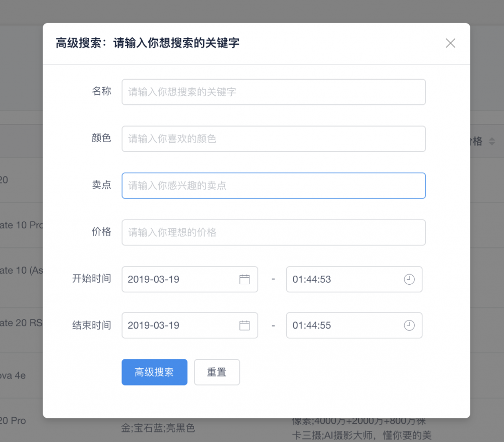Click the clock icon beside 01:44:55

click(x=409, y=325)
